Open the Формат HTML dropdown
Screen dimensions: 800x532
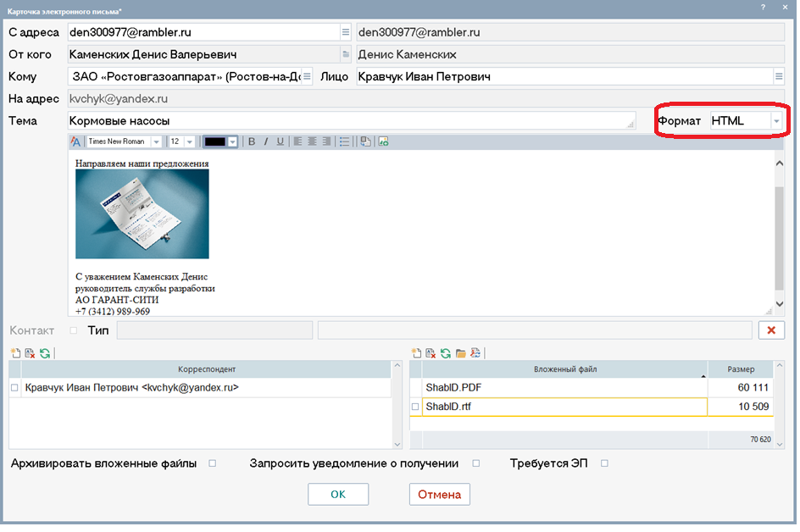(x=776, y=121)
